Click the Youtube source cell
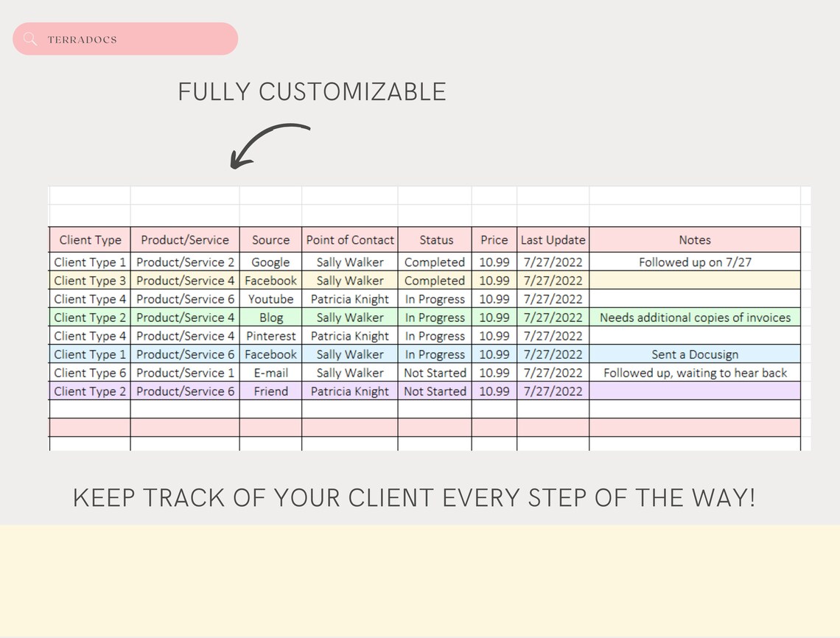This screenshot has height=638, width=840. [270, 298]
